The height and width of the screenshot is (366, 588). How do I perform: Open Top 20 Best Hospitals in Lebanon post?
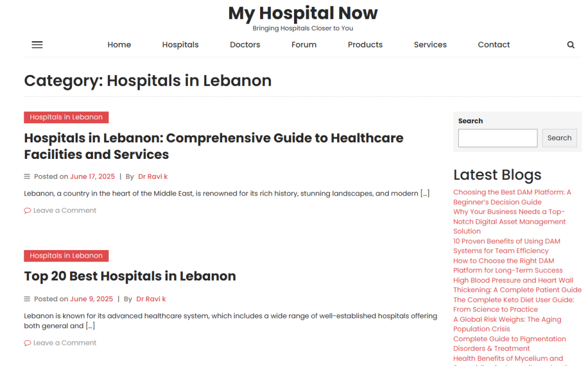coord(130,276)
